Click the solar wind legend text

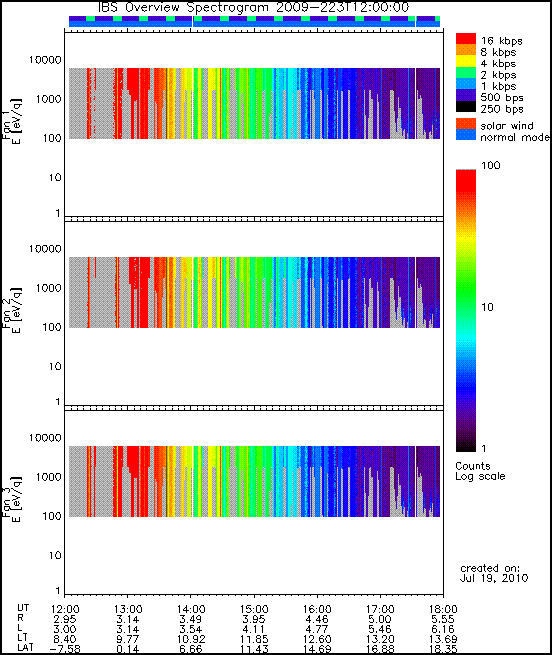507,126
